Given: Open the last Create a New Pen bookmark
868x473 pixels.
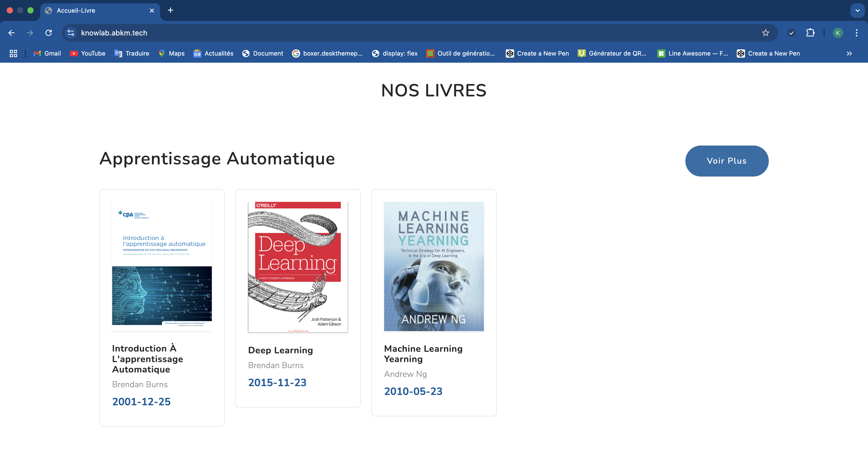Looking at the screenshot, I should pos(768,53).
